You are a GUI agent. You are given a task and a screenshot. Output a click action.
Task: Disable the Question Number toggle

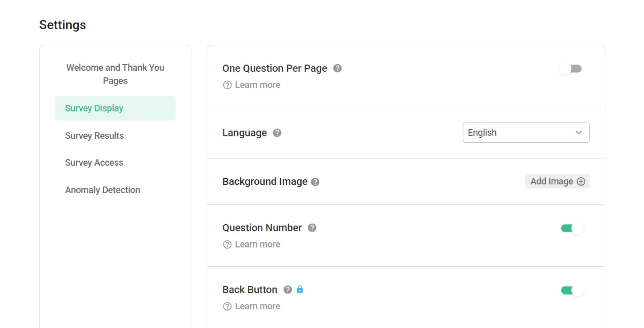[x=572, y=228]
